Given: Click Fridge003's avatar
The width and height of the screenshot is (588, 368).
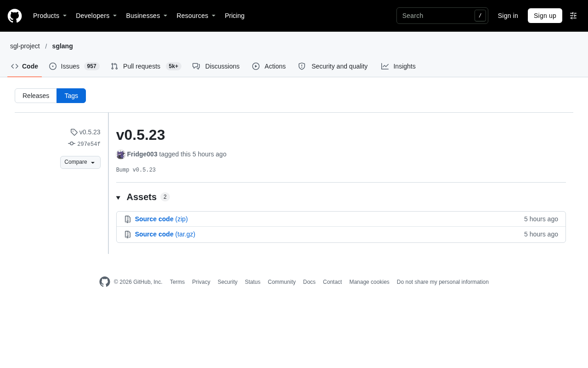Looking at the screenshot, I should 121,155.
